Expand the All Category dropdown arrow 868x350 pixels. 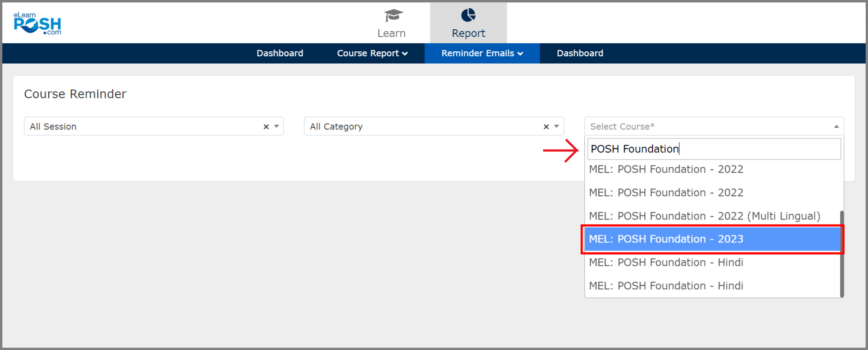[556, 126]
